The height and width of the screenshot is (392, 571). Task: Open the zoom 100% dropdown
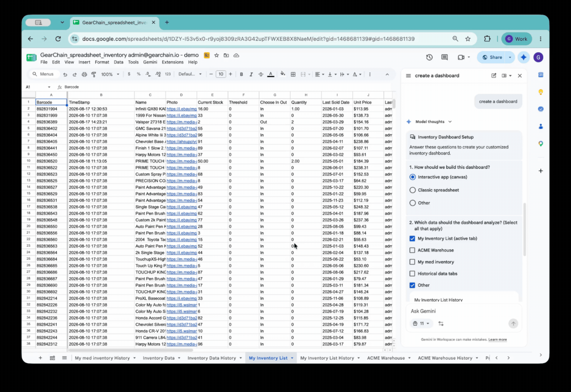click(x=110, y=74)
